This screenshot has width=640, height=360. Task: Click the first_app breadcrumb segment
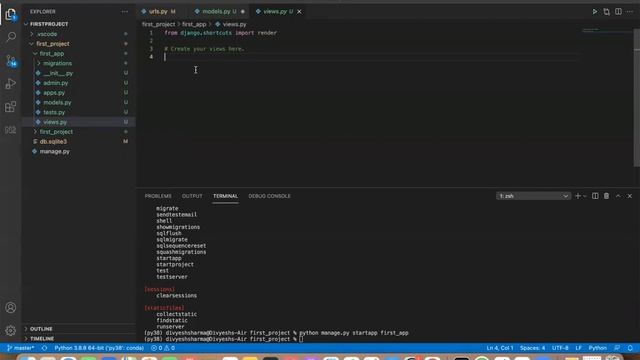coord(194,24)
